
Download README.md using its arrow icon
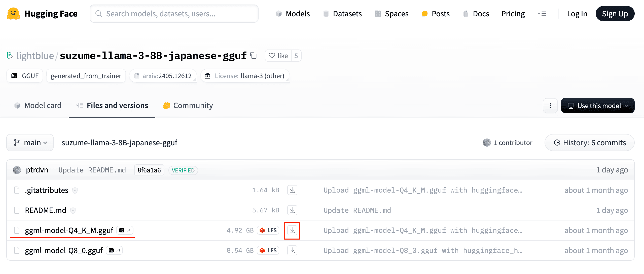pos(292,210)
